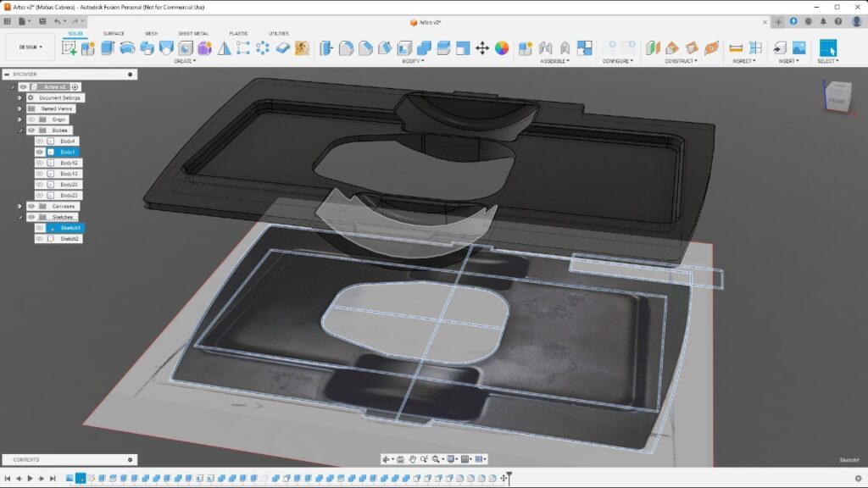The width and height of the screenshot is (868, 488).
Task: Select the Extrude tool
Action: click(x=108, y=48)
